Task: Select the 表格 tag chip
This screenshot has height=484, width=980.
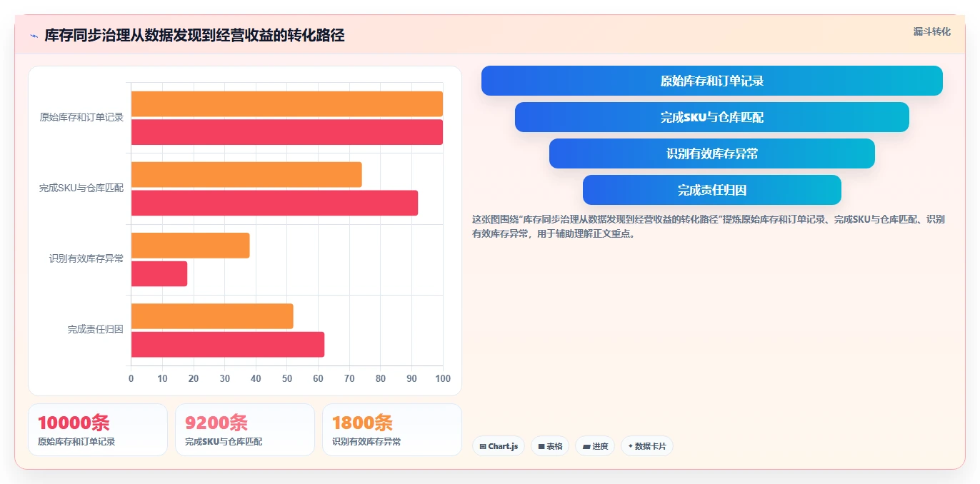Action: pyautogui.click(x=550, y=446)
